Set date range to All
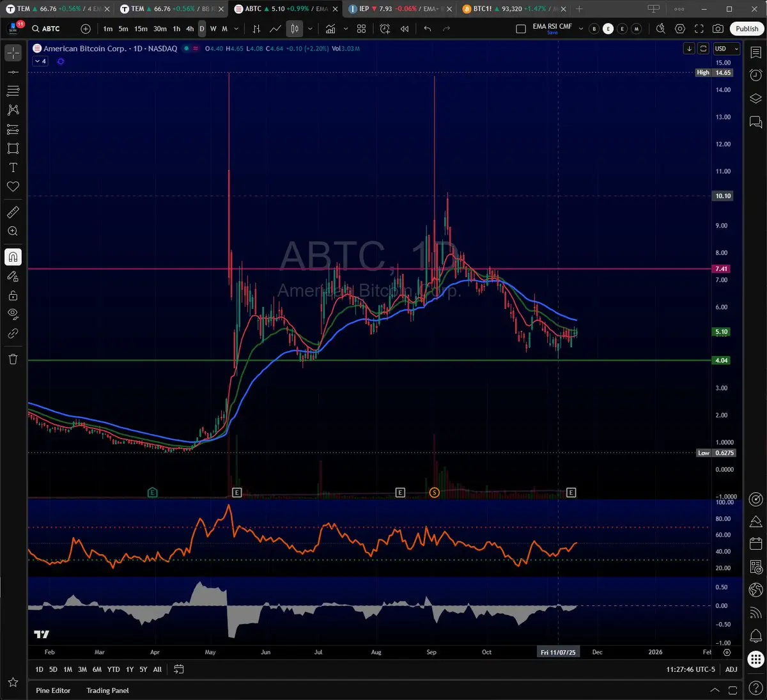Image resolution: width=767 pixels, height=700 pixels. point(157,669)
